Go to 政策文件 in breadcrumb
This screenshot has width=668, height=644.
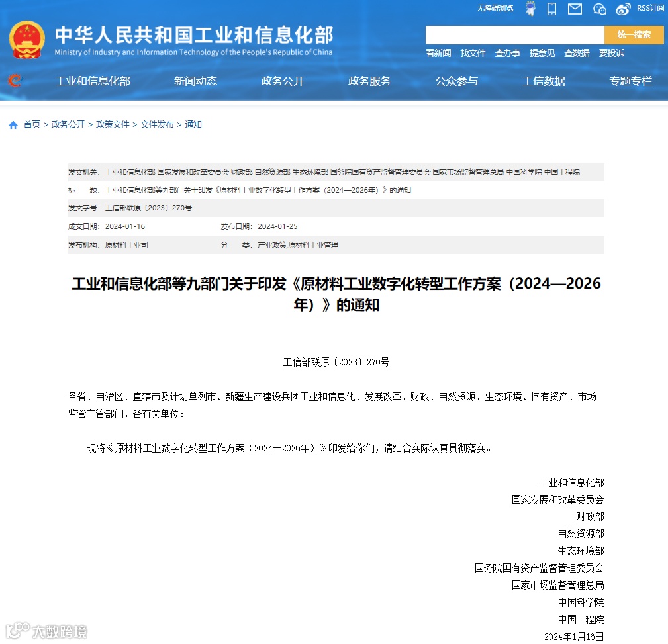coord(113,125)
